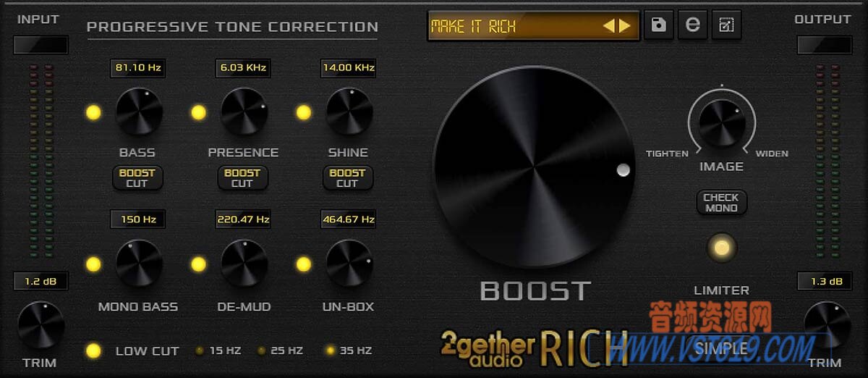
Task: Click the input TRIM knob
Action: coord(41,324)
